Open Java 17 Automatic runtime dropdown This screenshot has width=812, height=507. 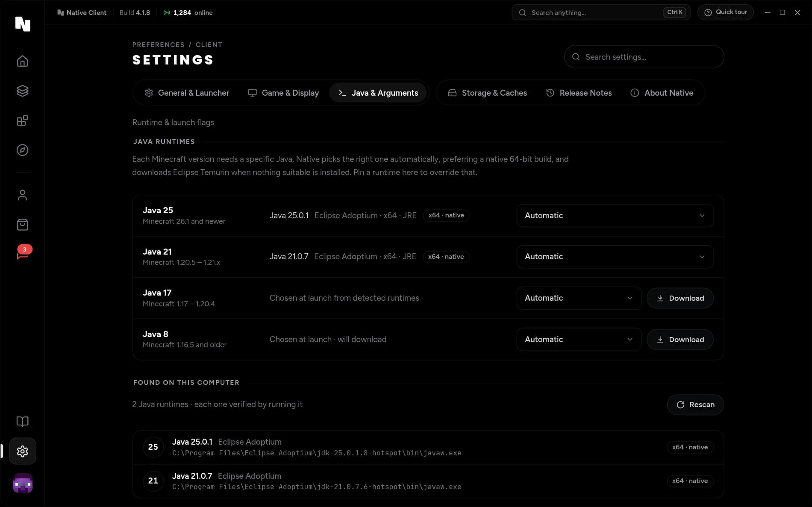click(x=579, y=298)
